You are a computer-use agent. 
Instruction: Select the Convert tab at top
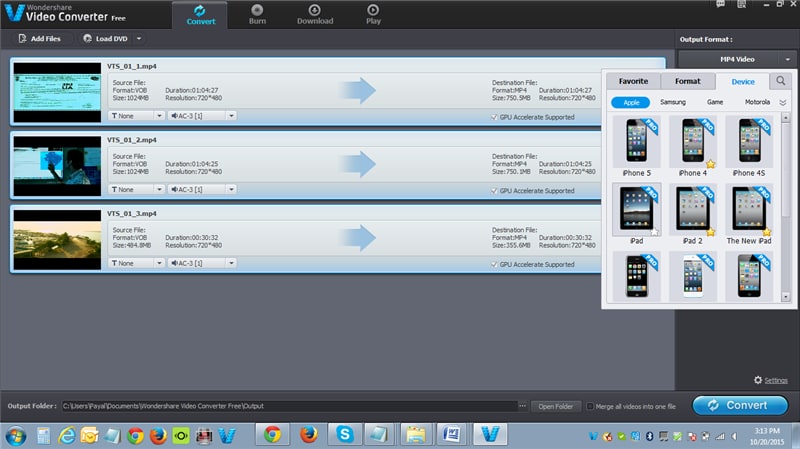200,14
